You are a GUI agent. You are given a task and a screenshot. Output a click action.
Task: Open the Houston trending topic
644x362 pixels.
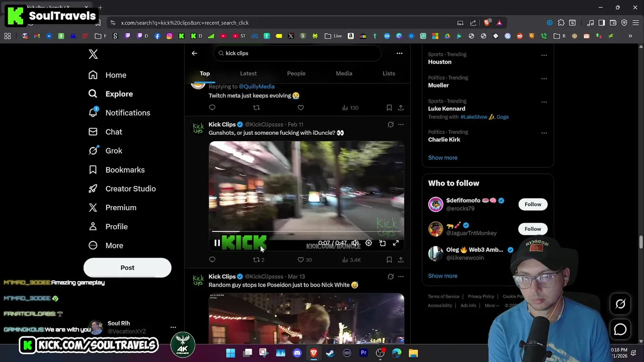click(440, 62)
